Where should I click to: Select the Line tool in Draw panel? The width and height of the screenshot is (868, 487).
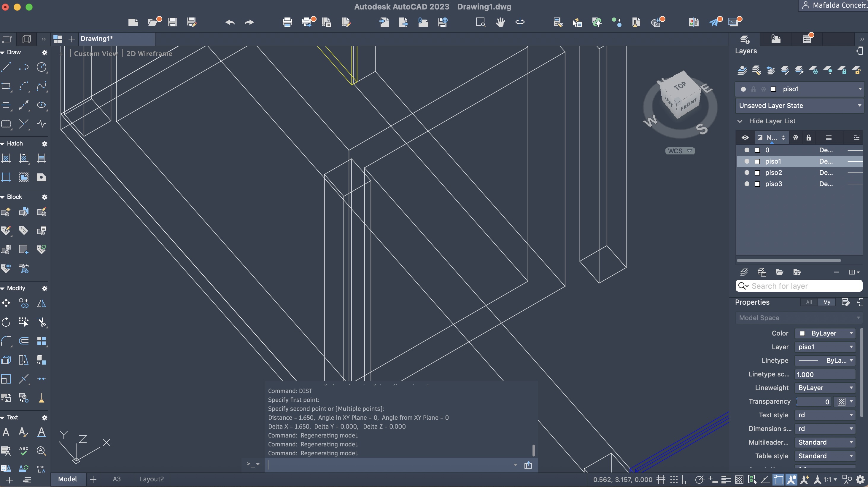(x=6, y=67)
